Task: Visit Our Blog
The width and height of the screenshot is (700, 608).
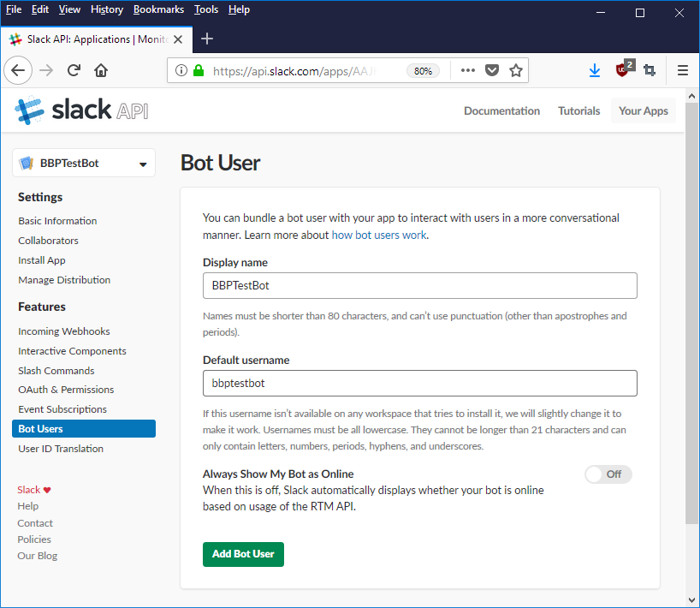Action: [37, 556]
